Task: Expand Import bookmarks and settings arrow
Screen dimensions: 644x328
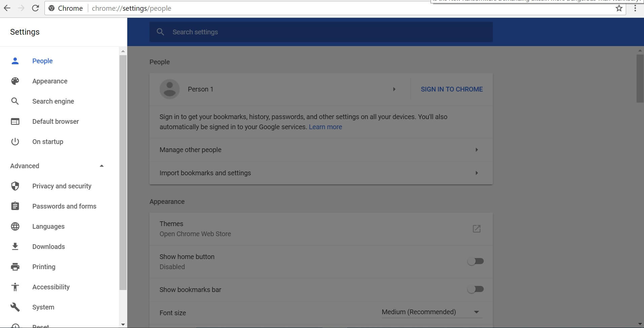Action: 477,173
